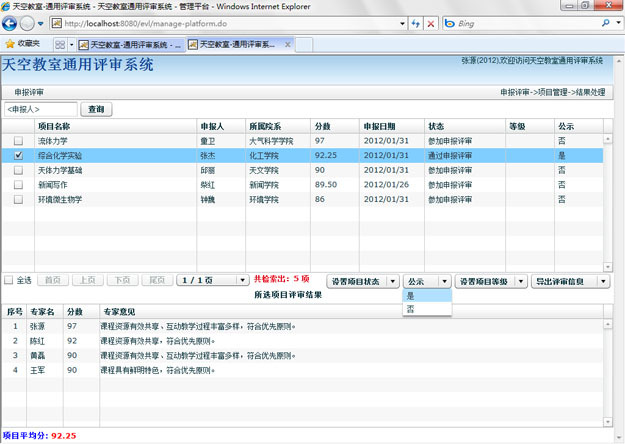The image size is (625, 444).
Task: Click the 设置项目等级 button
Action: (x=484, y=281)
